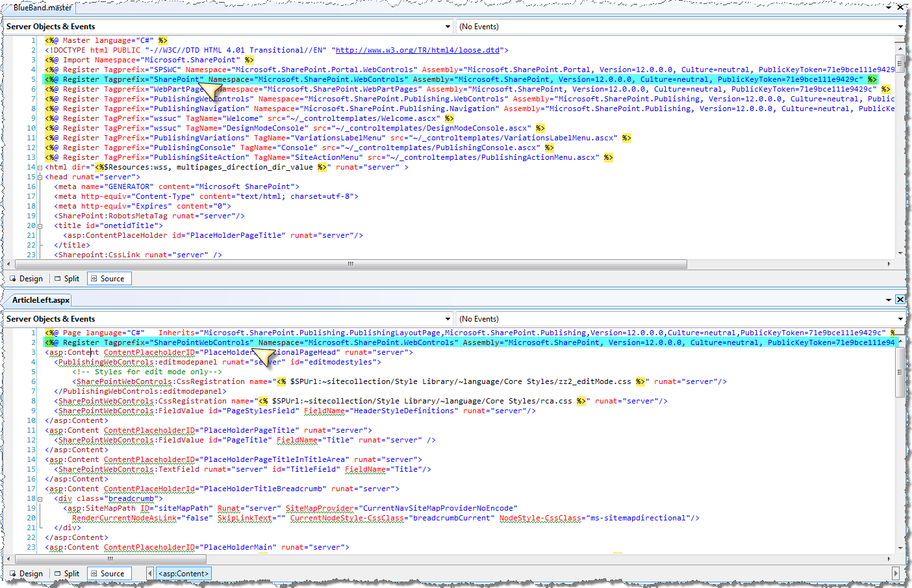The image size is (912, 588).
Task: Click tag navigator right arrow at bottom right
Action: 896,574
